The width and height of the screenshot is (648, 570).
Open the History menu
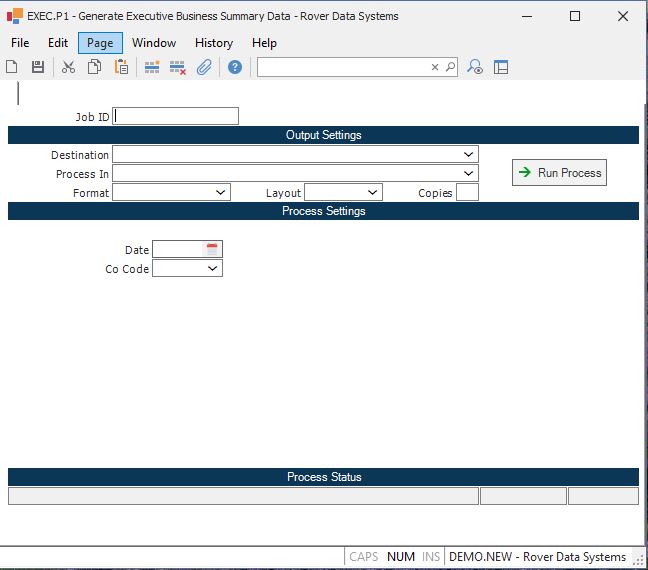coord(214,43)
